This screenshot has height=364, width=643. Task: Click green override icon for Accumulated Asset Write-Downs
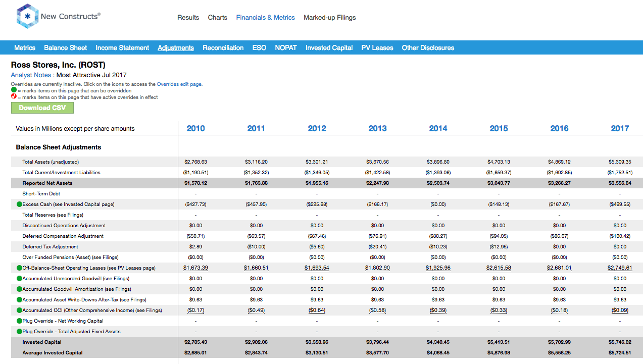pos(19,300)
